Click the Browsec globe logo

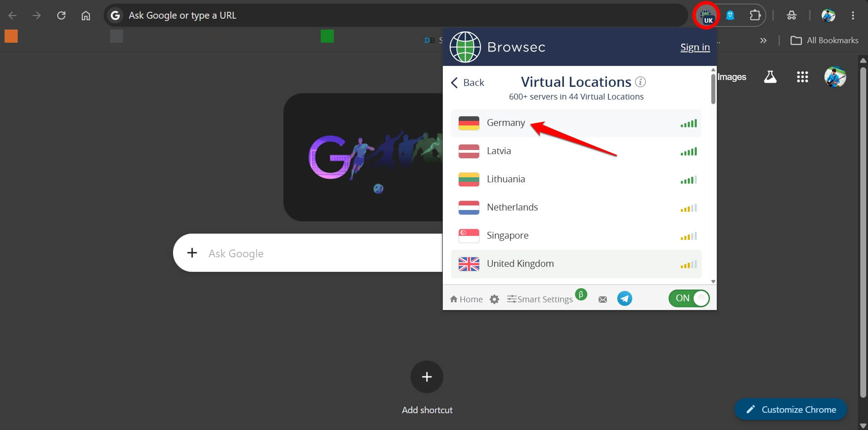point(465,47)
